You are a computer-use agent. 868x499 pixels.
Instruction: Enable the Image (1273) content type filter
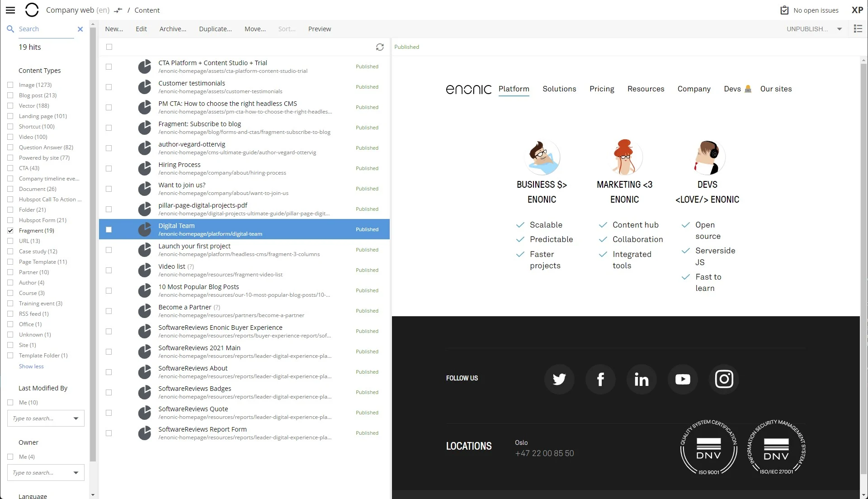point(10,84)
